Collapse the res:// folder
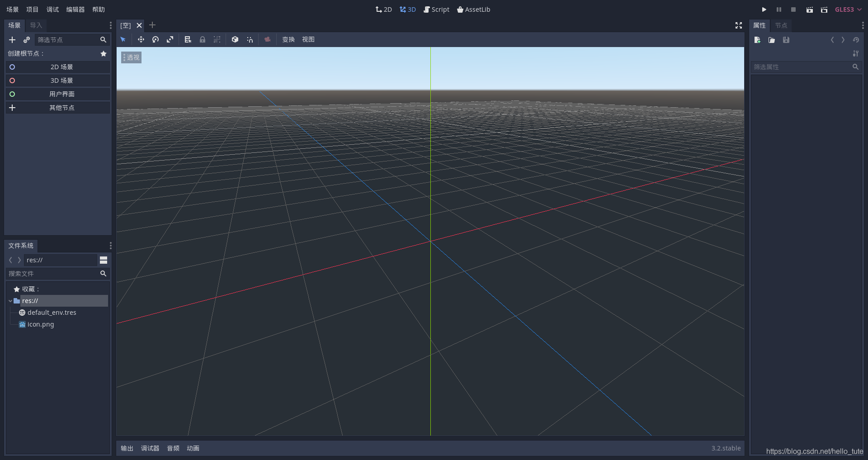Screen dimensions: 868x460 [10, 301]
